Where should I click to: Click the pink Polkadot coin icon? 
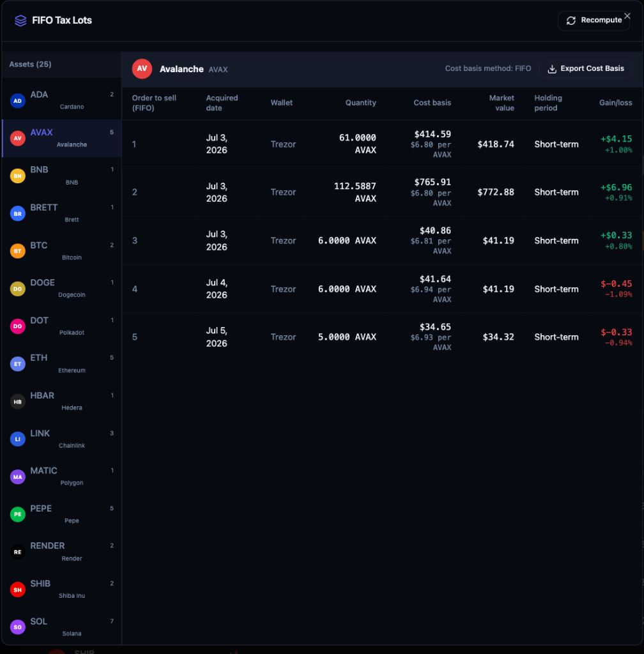click(x=17, y=326)
